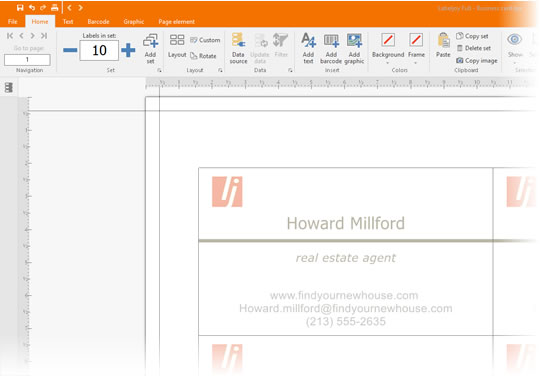The height and width of the screenshot is (376, 540).
Task: Expand the Set group dialog launcher
Action: point(159,70)
